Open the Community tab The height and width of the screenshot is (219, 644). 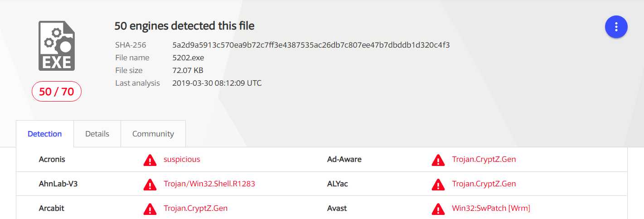153,134
